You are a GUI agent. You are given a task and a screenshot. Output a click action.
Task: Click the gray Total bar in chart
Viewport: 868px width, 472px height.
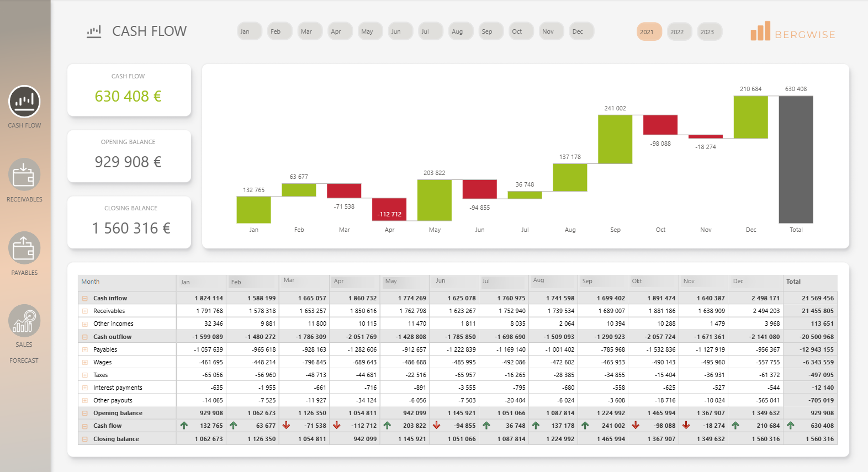796,159
